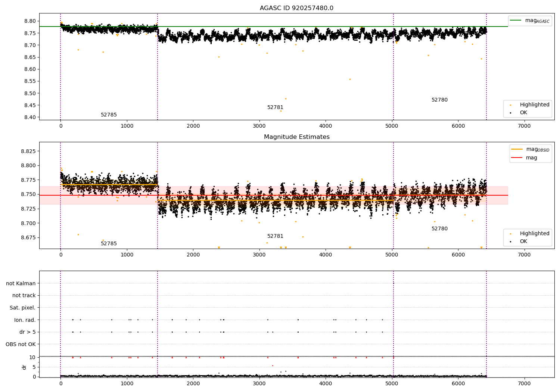Viewport: 560px width, 392px height.
Task: Click the 'not track' axis label
Action: point(24,296)
